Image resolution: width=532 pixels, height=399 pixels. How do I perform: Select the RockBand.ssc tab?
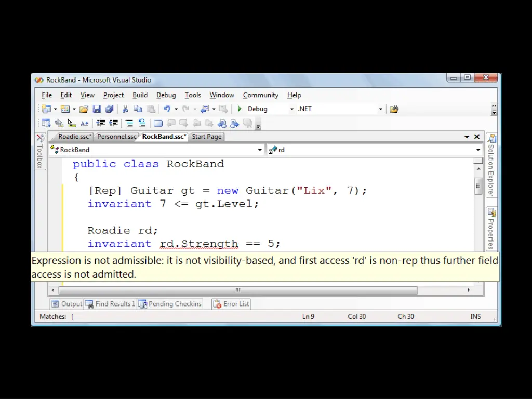point(164,137)
